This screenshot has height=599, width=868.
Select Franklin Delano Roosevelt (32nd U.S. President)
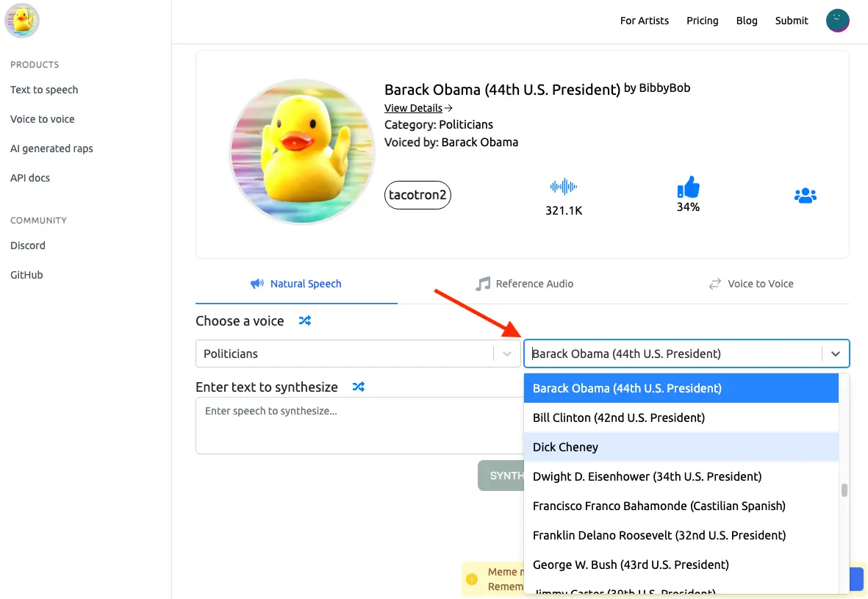coord(681,535)
